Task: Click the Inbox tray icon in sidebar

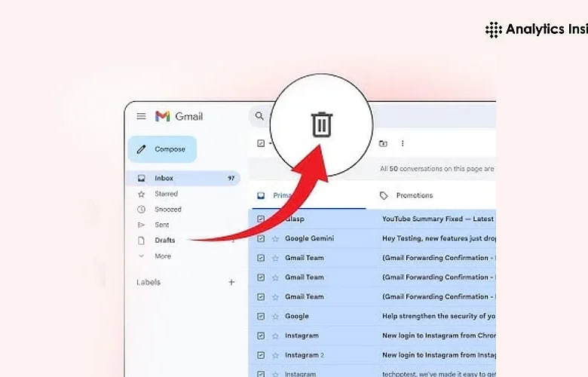Action: [142, 178]
